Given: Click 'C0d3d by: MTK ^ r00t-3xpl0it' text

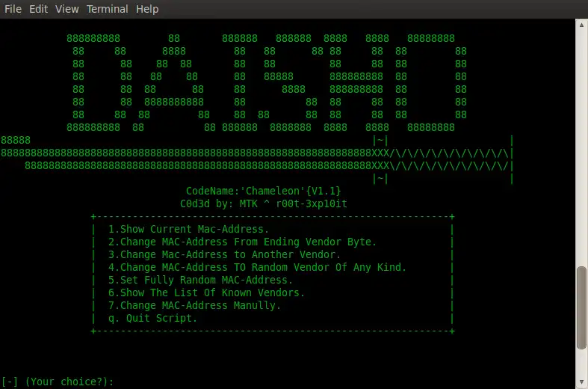Looking at the screenshot, I should (263, 203).
